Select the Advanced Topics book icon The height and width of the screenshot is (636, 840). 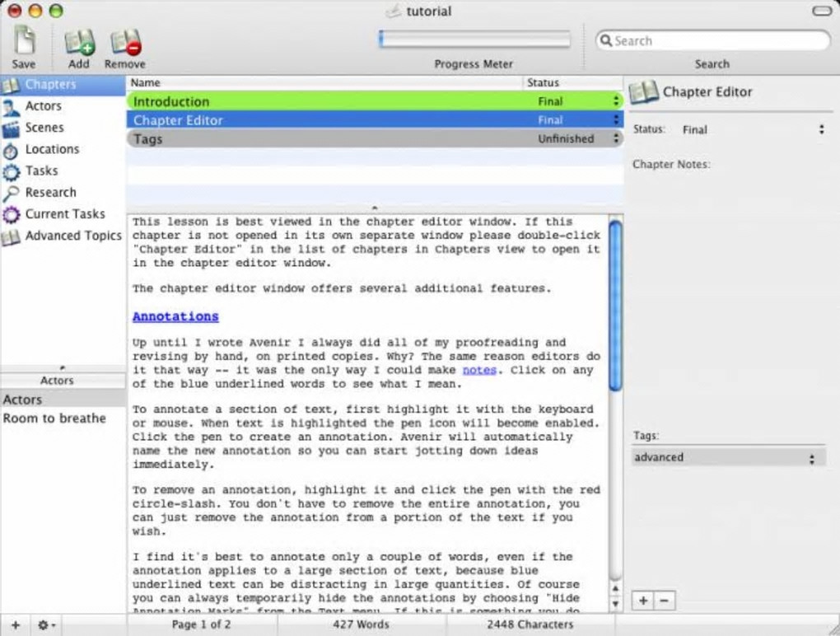[x=11, y=236]
